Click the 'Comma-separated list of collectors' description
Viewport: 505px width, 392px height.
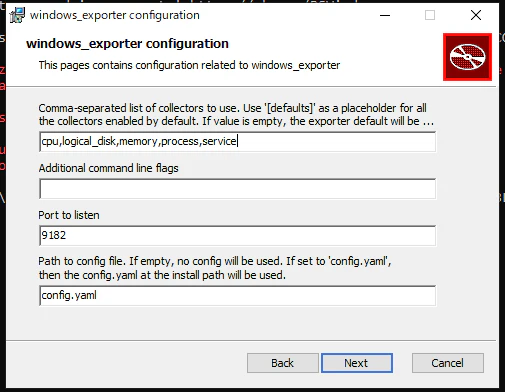pyautogui.click(x=236, y=115)
